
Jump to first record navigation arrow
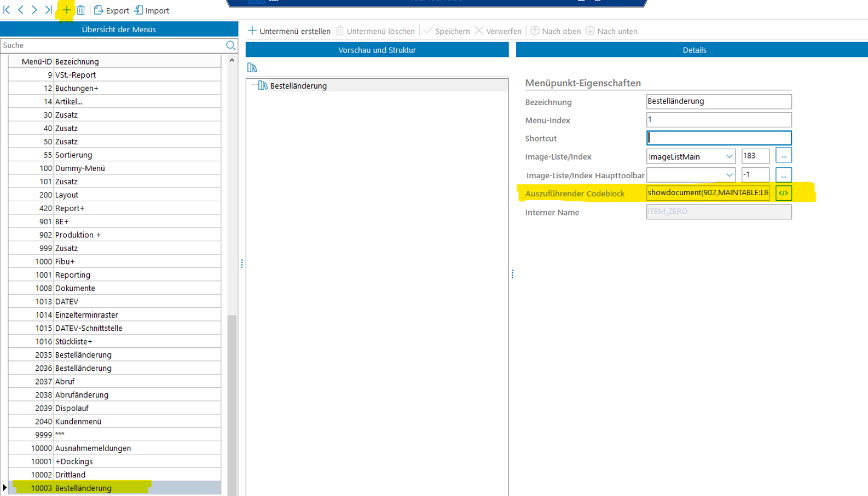(7, 10)
